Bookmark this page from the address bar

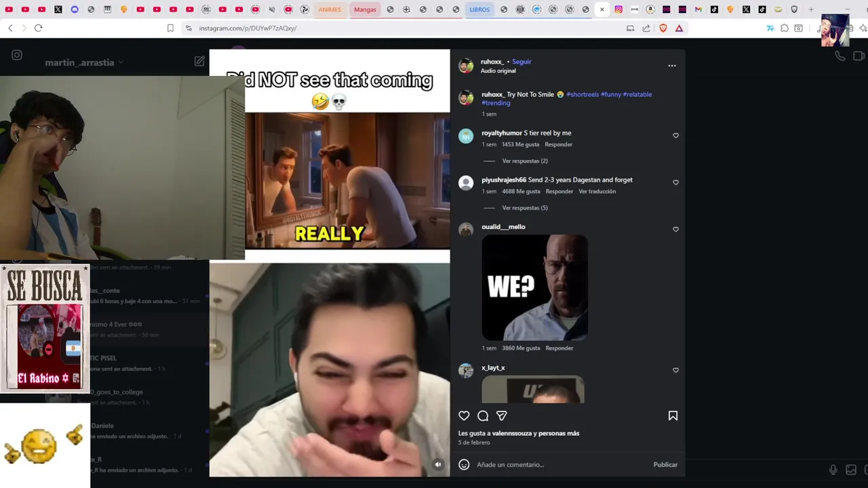point(170,28)
